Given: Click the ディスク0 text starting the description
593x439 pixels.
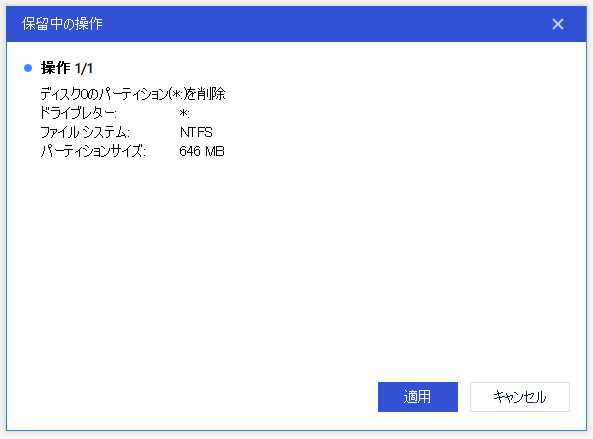Looking at the screenshot, I should pyautogui.click(x=65, y=94).
